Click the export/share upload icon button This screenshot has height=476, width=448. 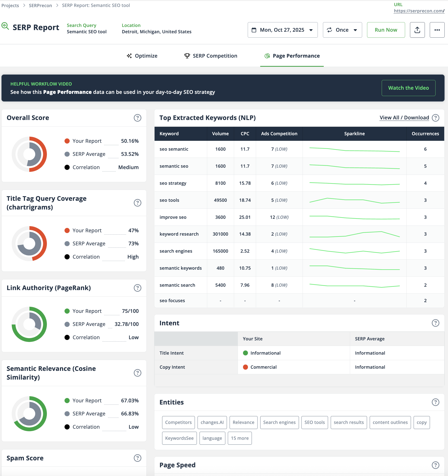tap(417, 30)
